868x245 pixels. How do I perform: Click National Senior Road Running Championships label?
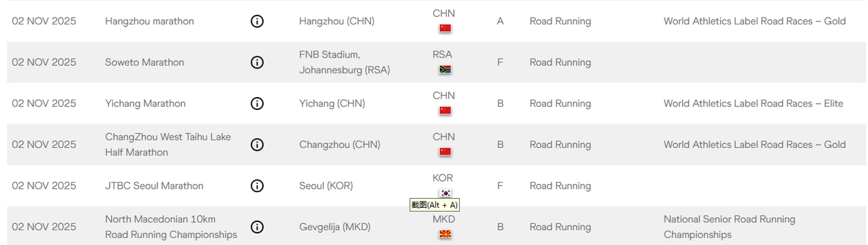pos(730,227)
